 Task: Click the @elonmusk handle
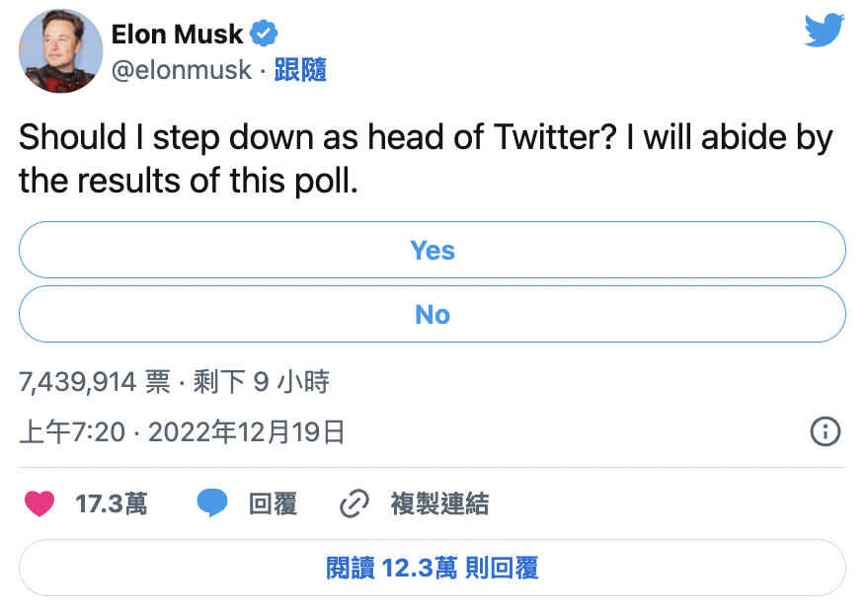182,70
